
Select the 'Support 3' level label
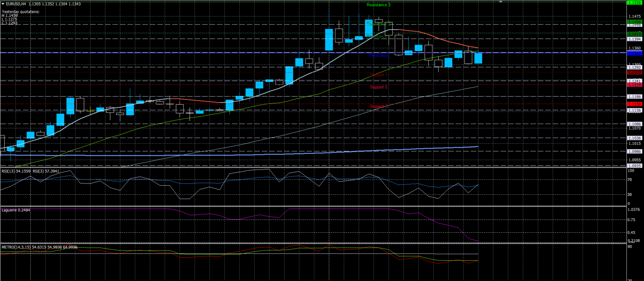point(379,106)
